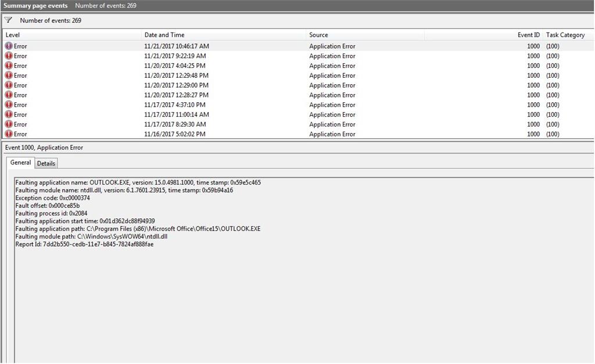Click Event 1000, Application Error heading
Screen dimensions: 595x364
(44, 147)
